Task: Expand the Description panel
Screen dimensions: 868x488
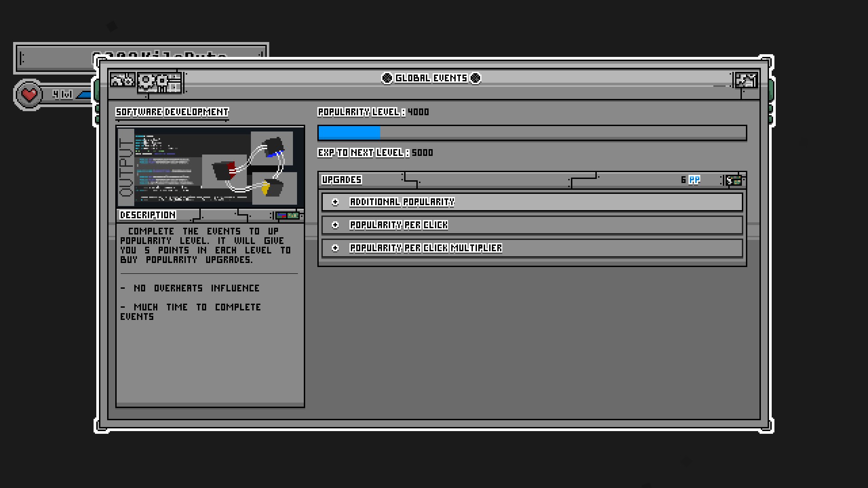Action: [x=149, y=215]
